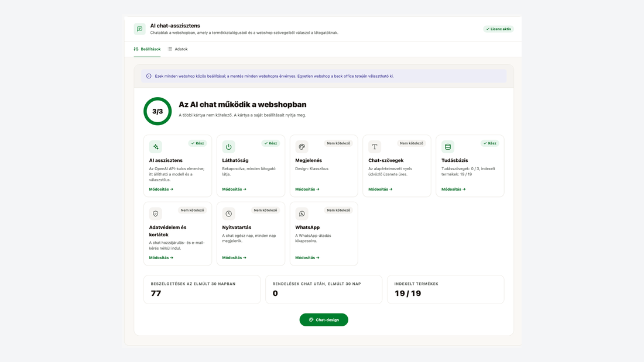Click the label Rendelések chat után, elmúlt 30 nap

point(317,284)
